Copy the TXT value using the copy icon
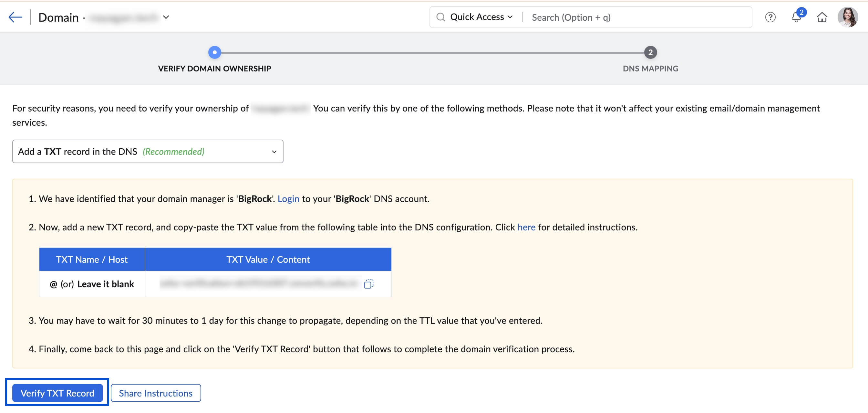Screen dimensions: 868x413 pos(369,284)
